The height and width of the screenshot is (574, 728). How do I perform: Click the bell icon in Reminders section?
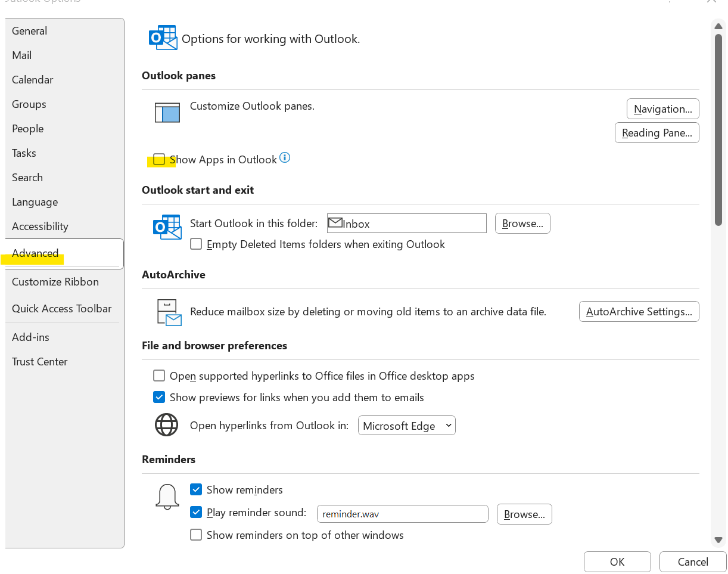tap(167, 497)
